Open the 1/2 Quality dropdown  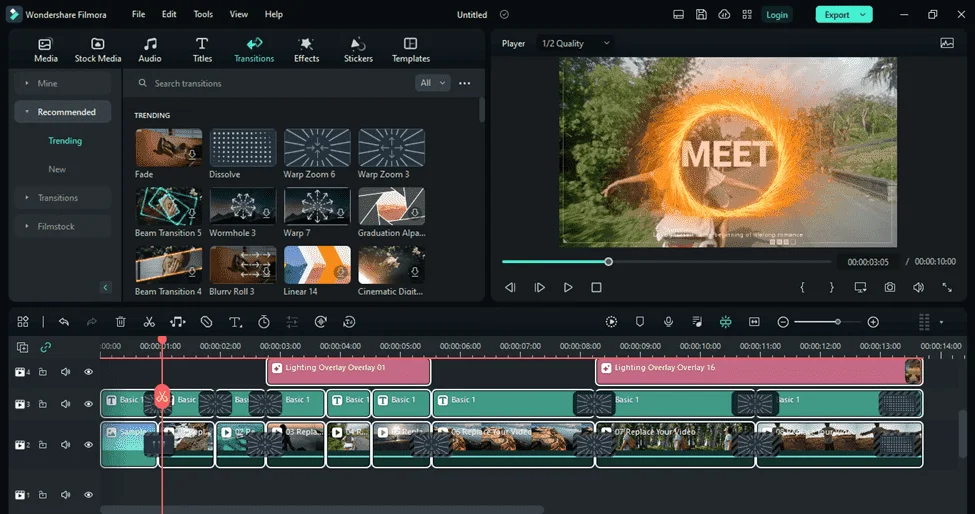point(576,44)
